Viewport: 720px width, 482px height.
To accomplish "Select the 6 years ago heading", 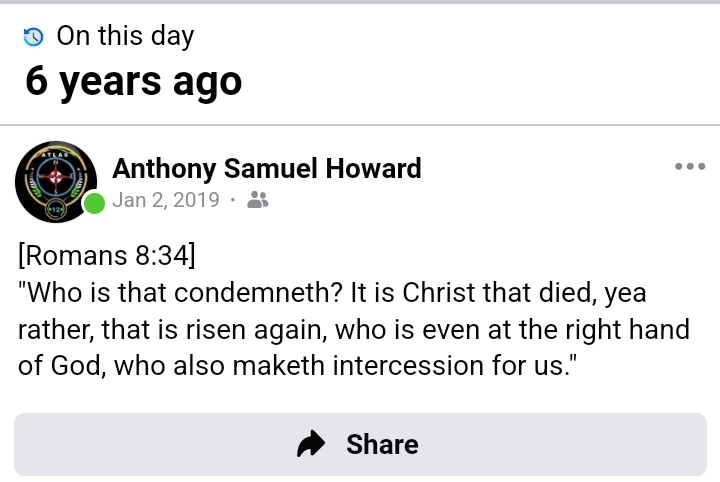I will (134, 81).
